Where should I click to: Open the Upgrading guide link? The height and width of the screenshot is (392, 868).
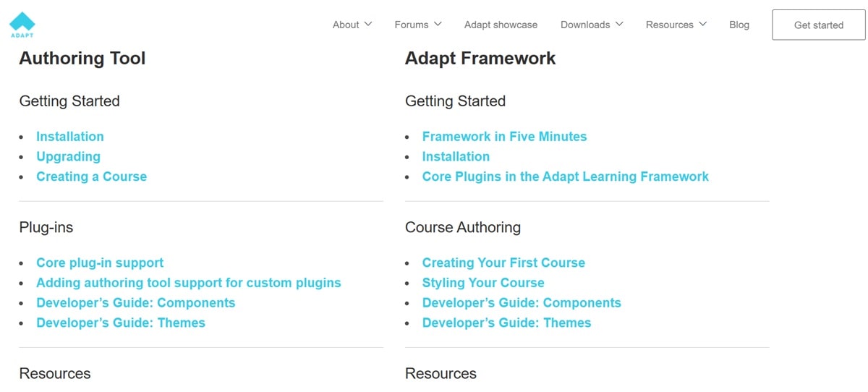(x=69, y=156)
